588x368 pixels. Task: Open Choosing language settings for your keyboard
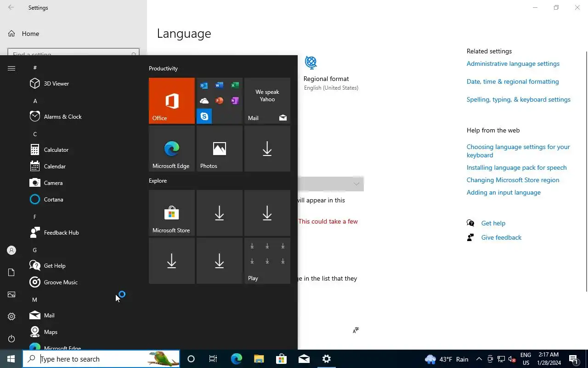[518, 151]
